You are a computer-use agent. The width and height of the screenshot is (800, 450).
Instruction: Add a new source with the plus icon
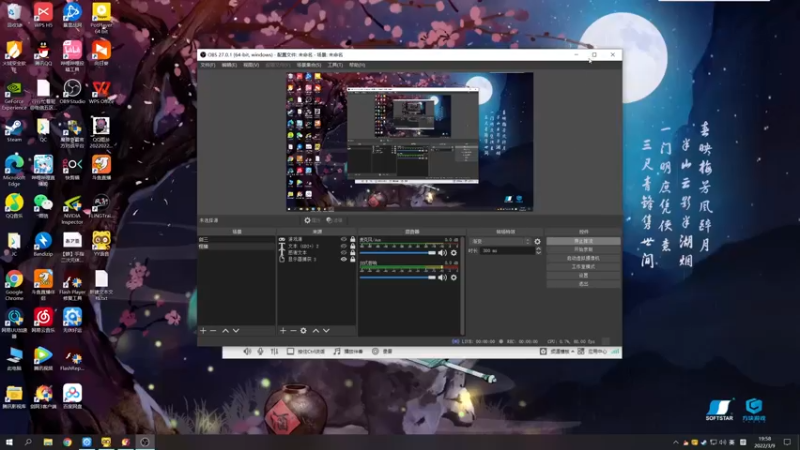pos(283,331)
